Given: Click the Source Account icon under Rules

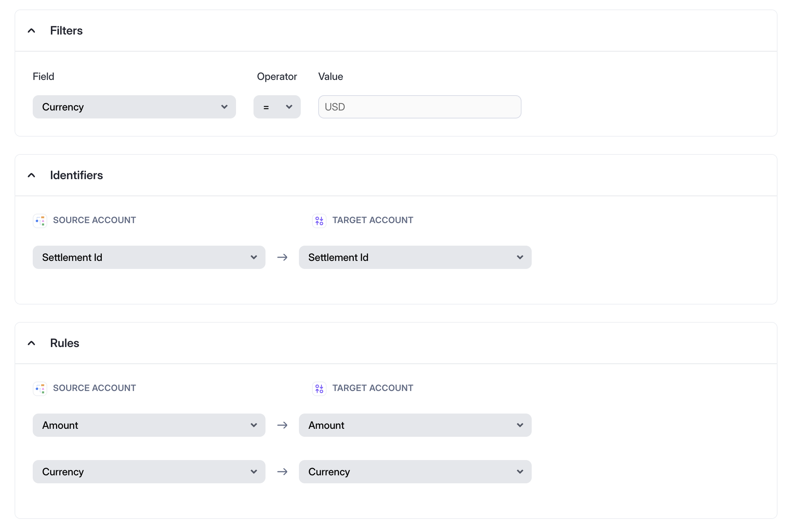Looking at the screenshot, I should [40, 388].
